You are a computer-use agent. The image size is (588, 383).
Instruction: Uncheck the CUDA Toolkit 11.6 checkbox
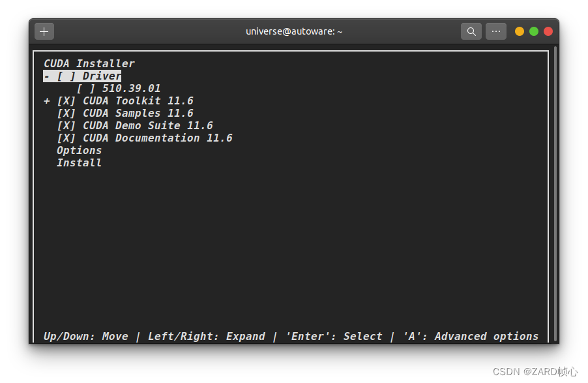tap(66, 101)
